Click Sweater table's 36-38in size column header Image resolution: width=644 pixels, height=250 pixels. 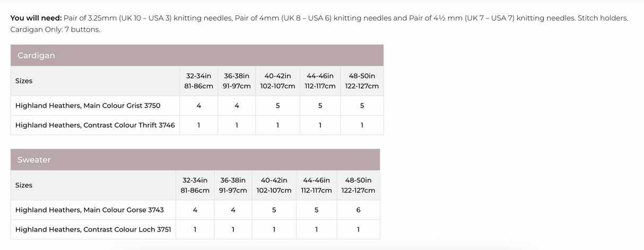coord(233,185)
